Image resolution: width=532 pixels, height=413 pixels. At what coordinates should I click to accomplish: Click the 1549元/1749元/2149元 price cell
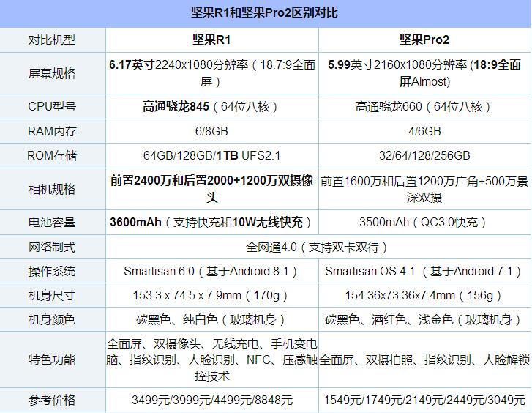pos(424,400)
